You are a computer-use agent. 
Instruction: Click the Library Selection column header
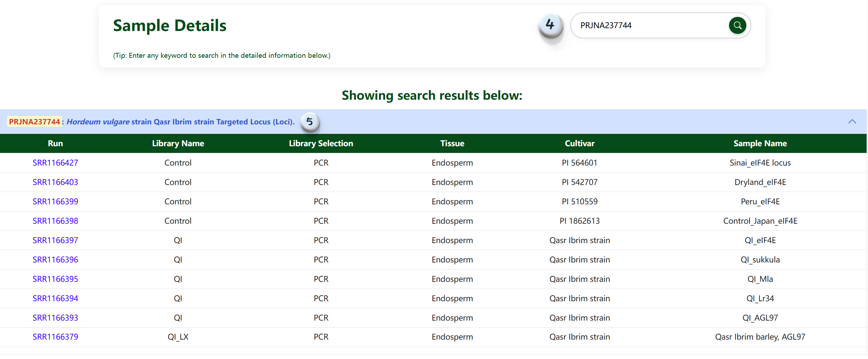coord(321,143)
